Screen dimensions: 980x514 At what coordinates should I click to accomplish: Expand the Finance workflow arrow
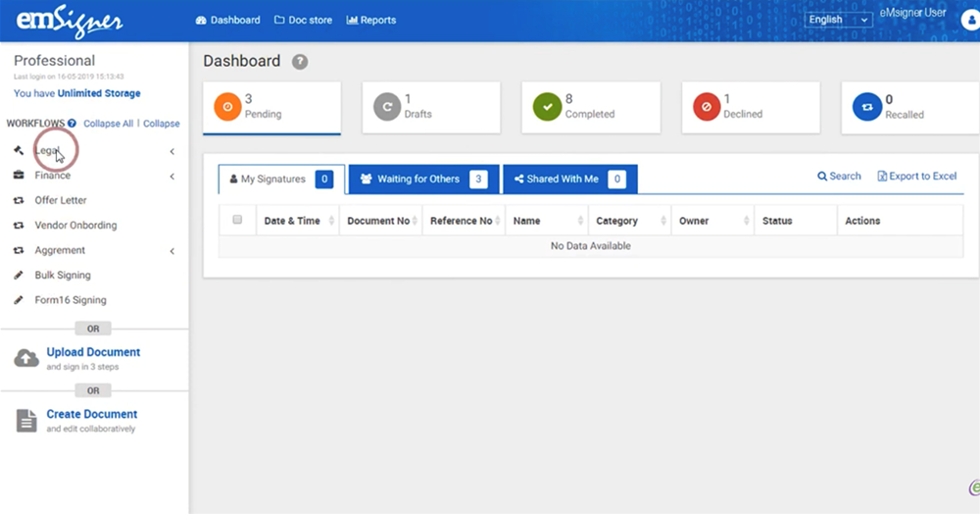pyautogui.click(x=171, y=177)
